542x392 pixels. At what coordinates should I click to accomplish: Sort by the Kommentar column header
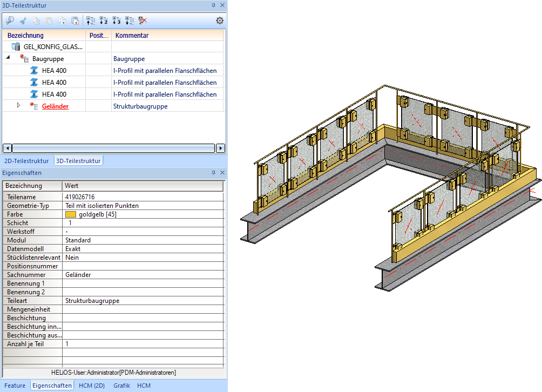click(x=132, y=35)
